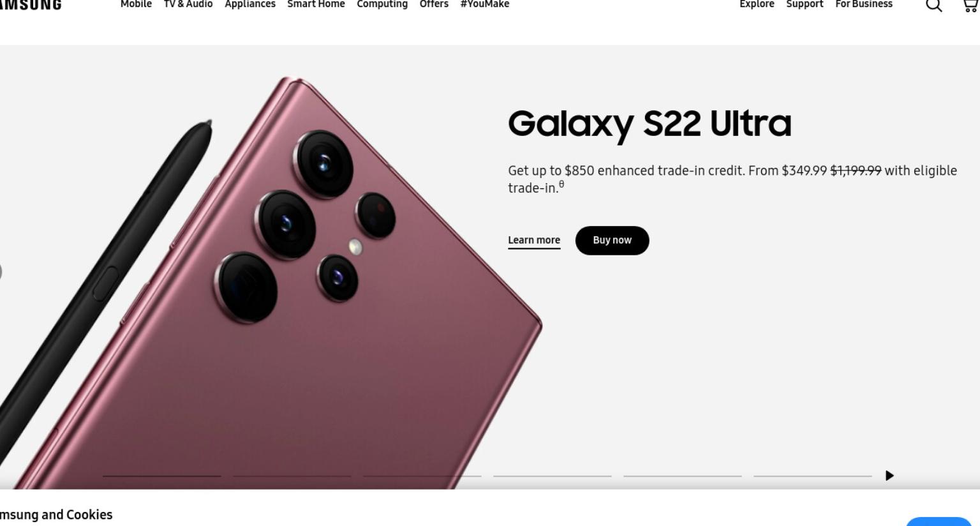Open the search magnifier icon

point(933,5)
